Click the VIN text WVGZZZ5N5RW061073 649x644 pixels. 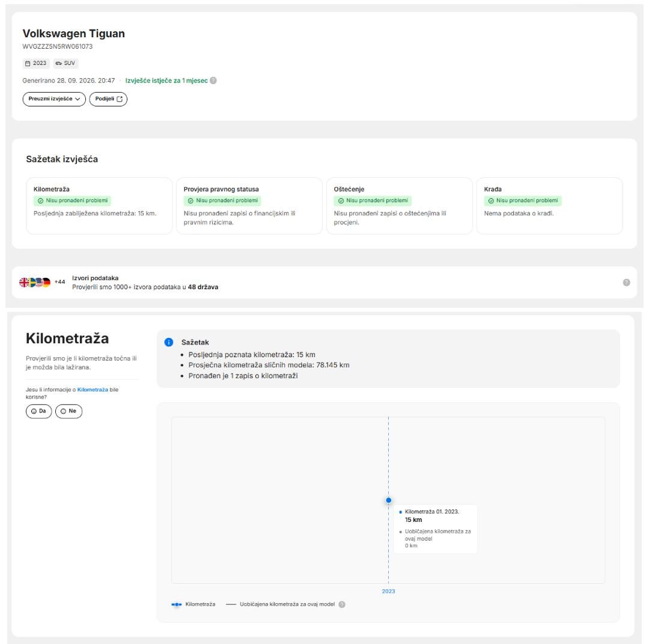tap(58, 46)
